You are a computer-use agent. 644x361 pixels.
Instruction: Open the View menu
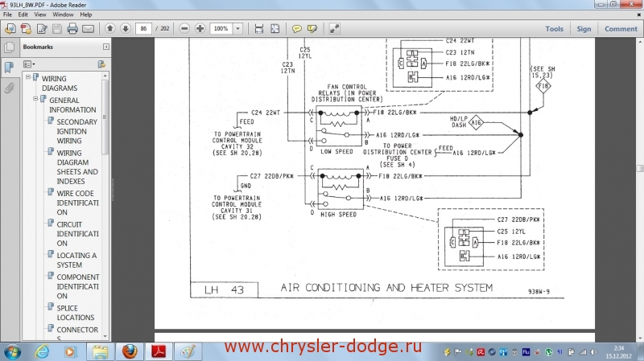(x=39, y=14)
